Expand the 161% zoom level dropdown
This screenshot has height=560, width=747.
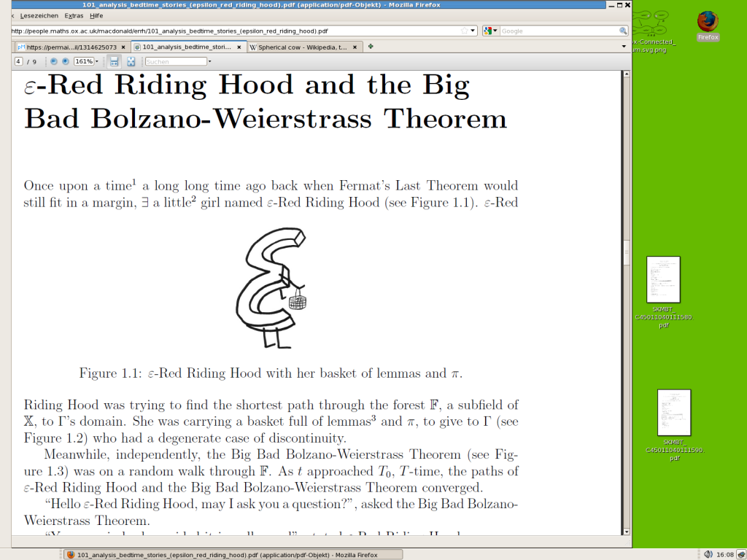pyautogui.click(x=97, y=61)
